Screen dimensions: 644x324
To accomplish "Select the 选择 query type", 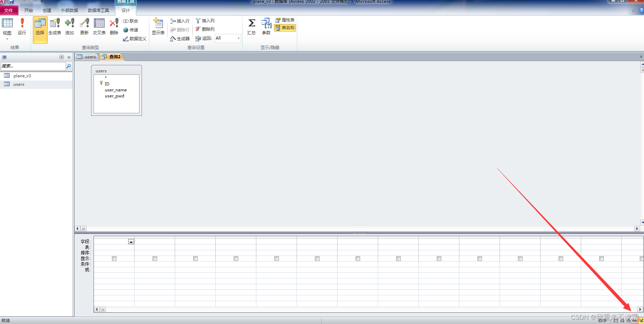I will 40,30.
